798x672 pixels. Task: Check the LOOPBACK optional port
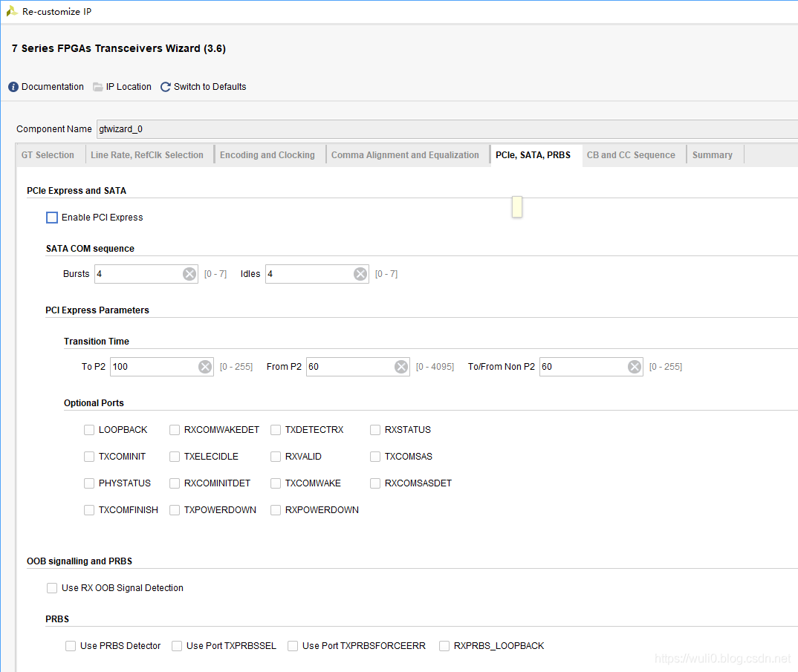pyautogui.click(x=89, y=430)
